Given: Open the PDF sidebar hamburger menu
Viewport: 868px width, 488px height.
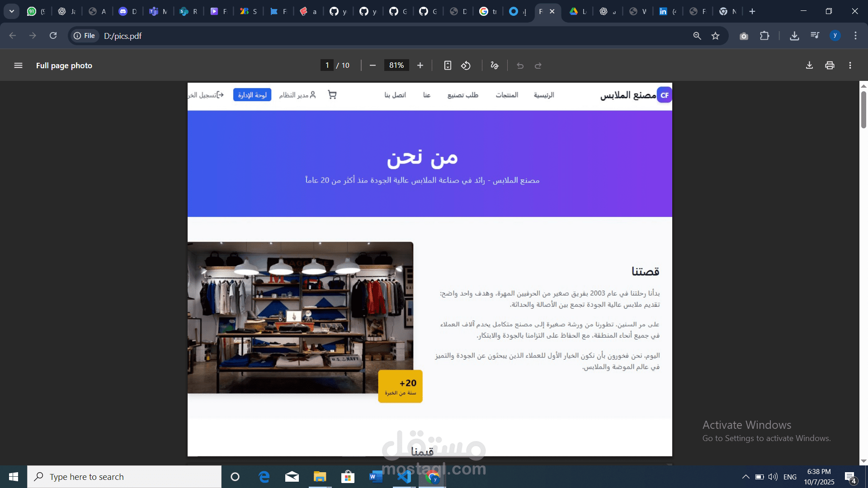Looking at the screenshot, I should click(x=18, y=65).
